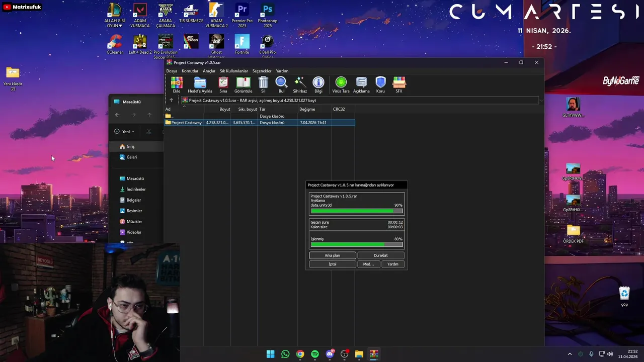Open the WinRAR address bar dropdown arrow
This screenshot has width=644, height=362.
click(541, 101)
